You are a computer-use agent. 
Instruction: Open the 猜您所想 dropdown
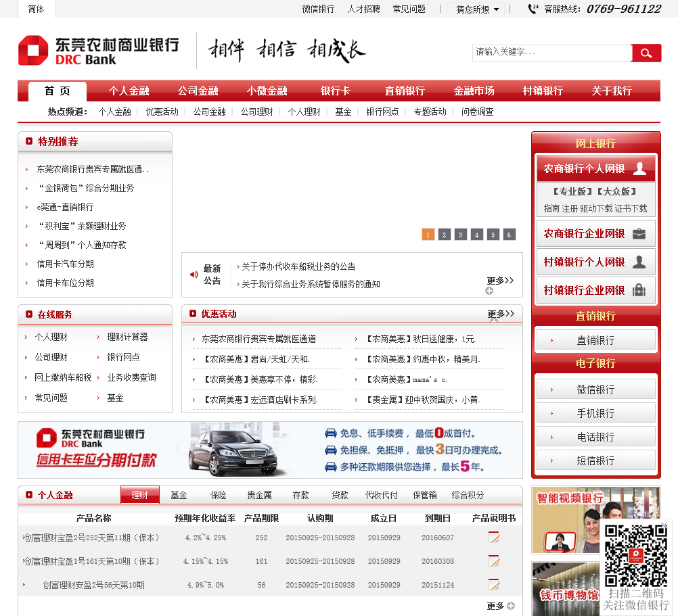[477, 9]
